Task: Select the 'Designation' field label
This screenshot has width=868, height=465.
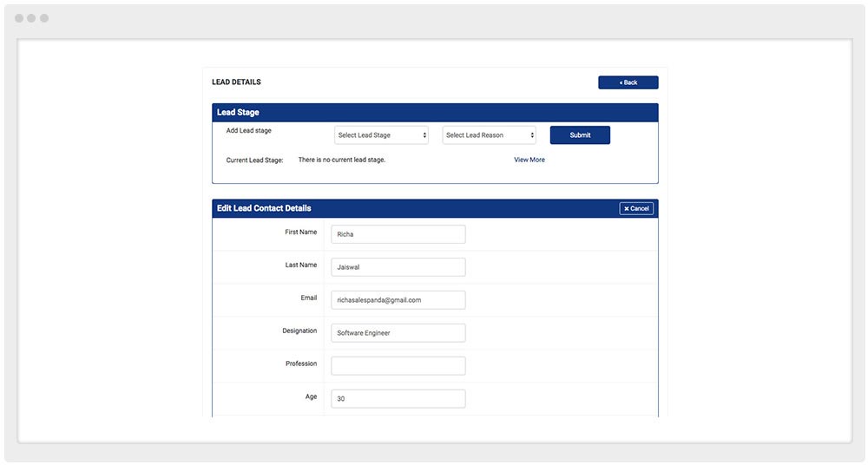Action: pos(299,331)
